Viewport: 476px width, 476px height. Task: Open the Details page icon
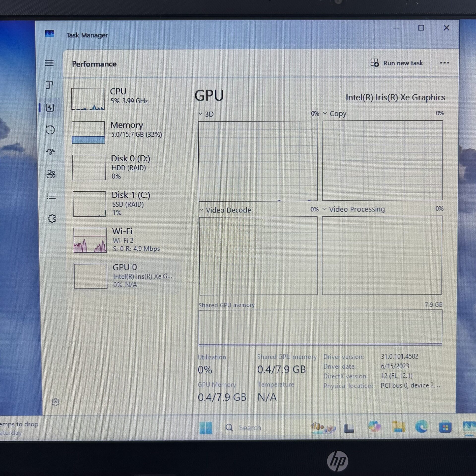(51, 196)
